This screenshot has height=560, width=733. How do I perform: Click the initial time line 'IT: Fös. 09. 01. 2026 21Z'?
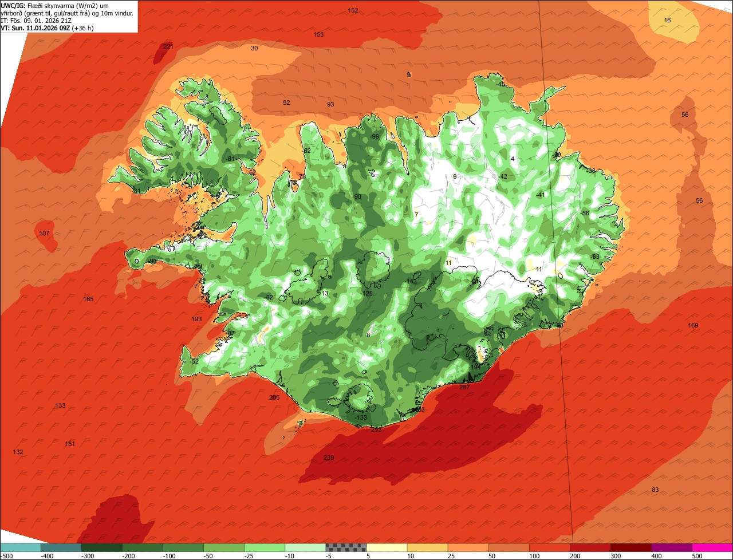point(37,20)
